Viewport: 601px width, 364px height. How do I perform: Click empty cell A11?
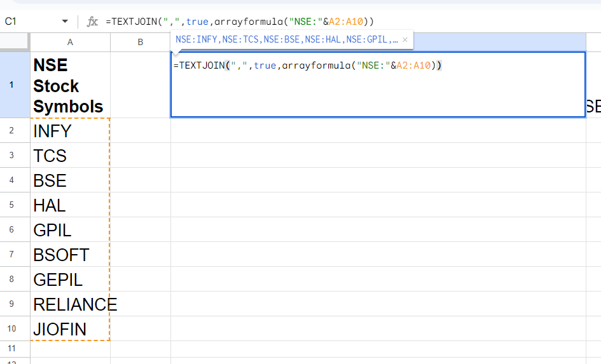click(x=70, y=349)
